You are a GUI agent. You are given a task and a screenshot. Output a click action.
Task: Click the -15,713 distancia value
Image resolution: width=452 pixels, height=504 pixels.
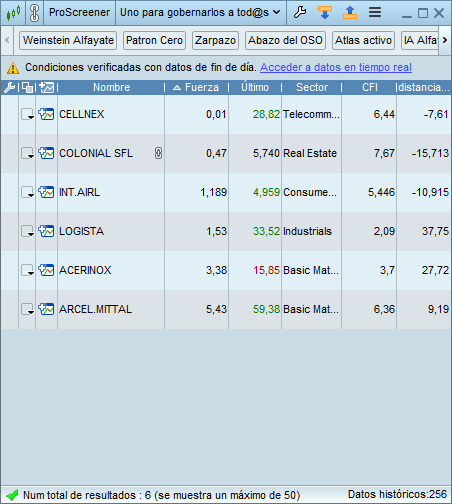pyautogui.click(x=430, y=153)
